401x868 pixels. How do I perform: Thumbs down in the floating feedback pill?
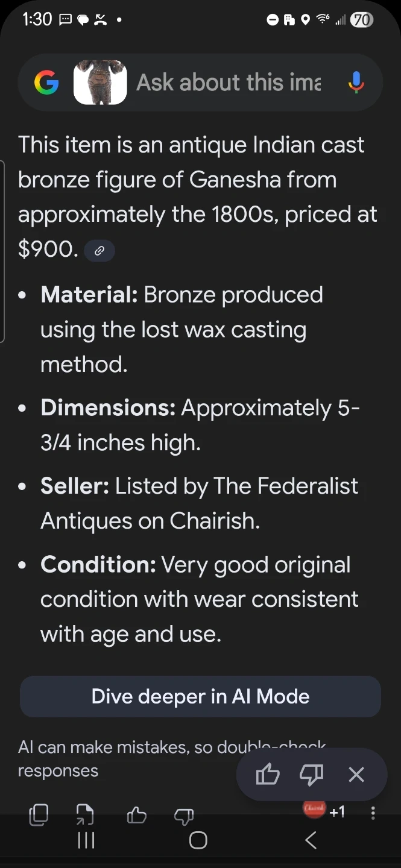[311, 775]
